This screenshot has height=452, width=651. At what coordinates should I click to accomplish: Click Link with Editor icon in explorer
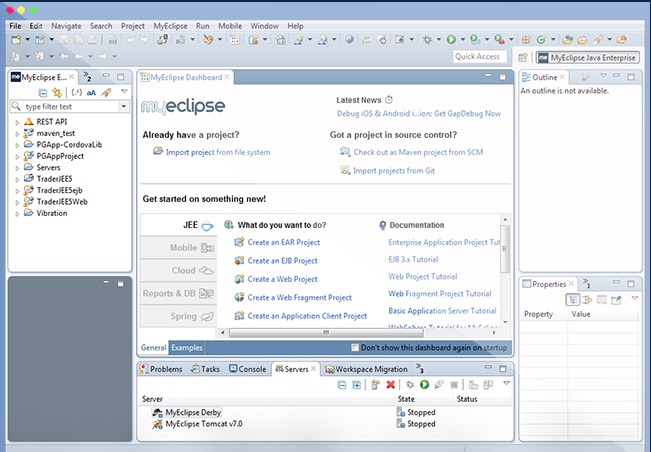[x=57, y=92]
